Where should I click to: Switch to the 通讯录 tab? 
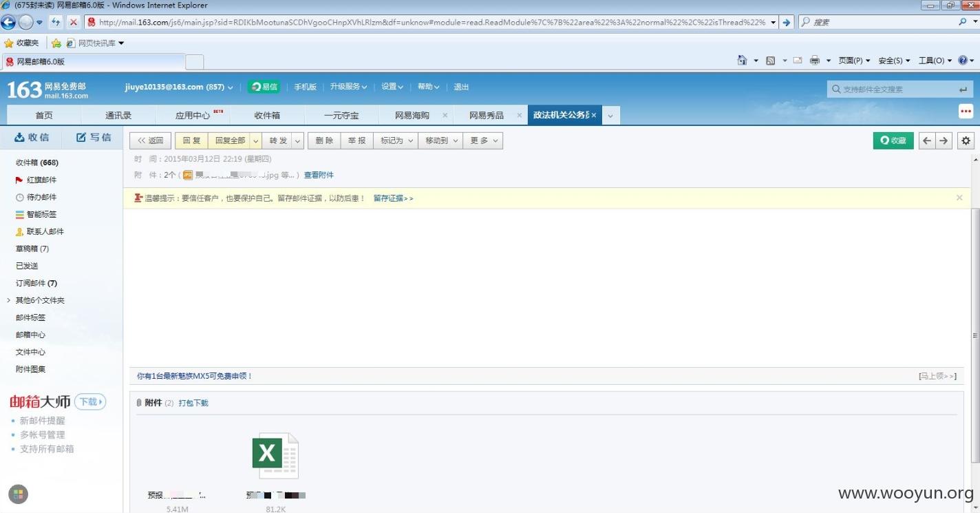pyautogui.click(x=118, y=115)
